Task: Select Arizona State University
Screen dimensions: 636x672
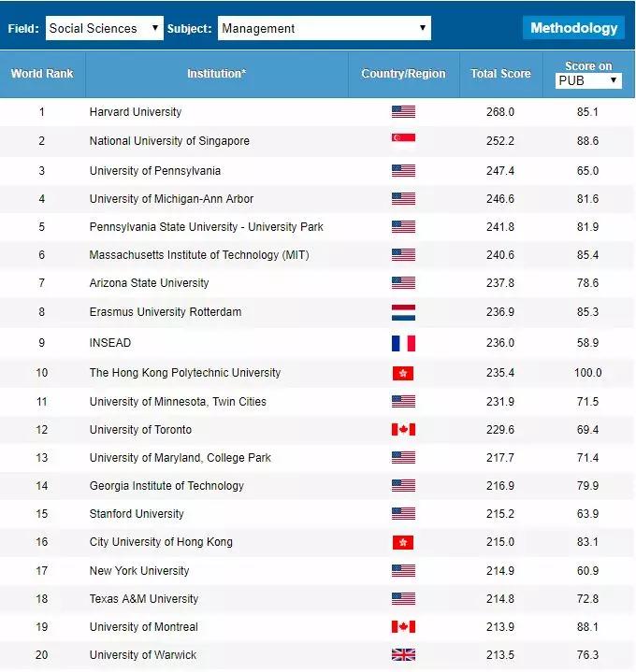Action: pos(149,283)
